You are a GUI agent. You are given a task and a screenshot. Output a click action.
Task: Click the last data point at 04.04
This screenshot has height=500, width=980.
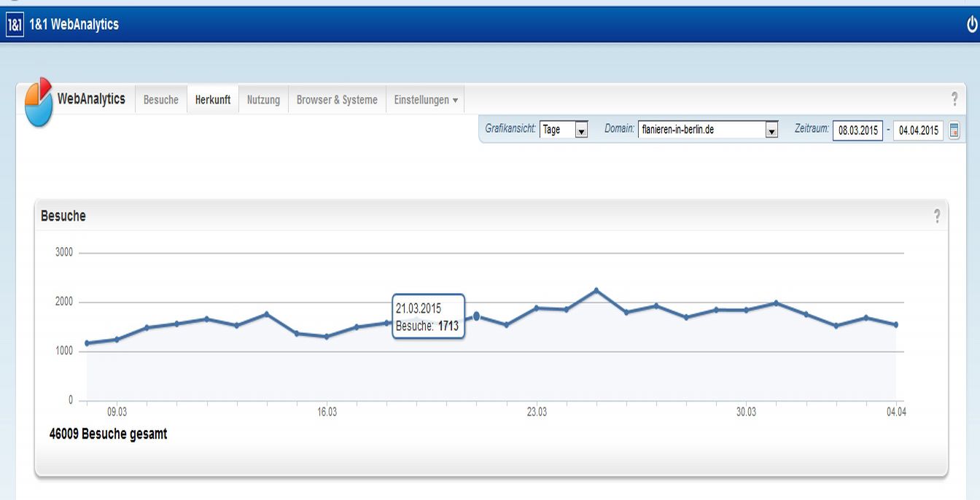point(895,324)
